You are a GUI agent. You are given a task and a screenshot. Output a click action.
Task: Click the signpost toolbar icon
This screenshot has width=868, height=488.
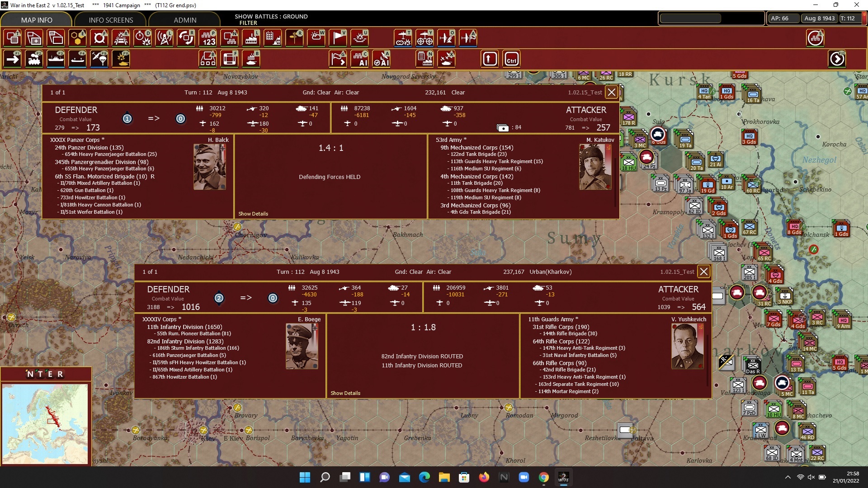coord(294,38)
